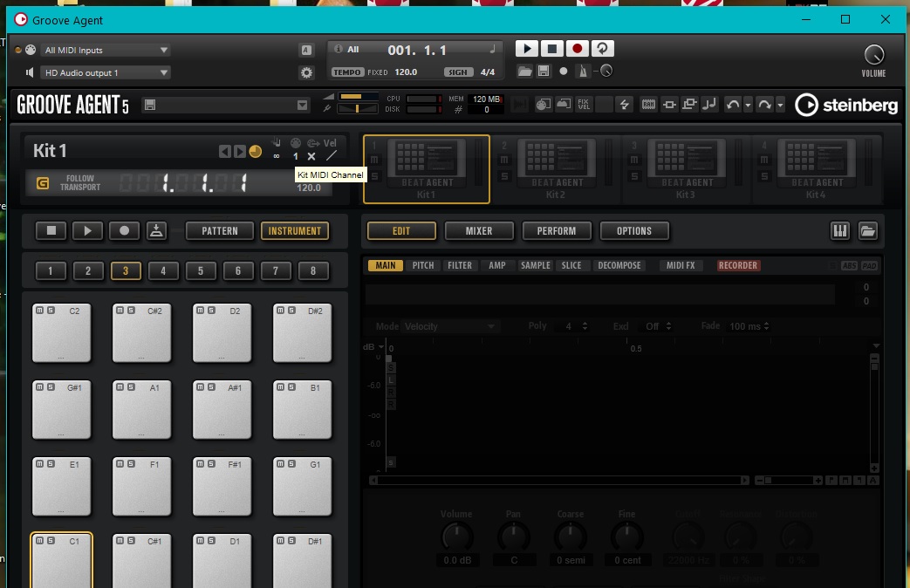Click the pattern section Play button
This screenshot has height=588, width=910.
click(87, 230)
